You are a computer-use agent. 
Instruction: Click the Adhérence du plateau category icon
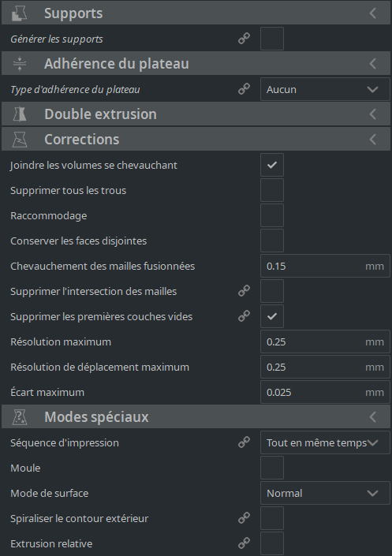click(20, 64)
